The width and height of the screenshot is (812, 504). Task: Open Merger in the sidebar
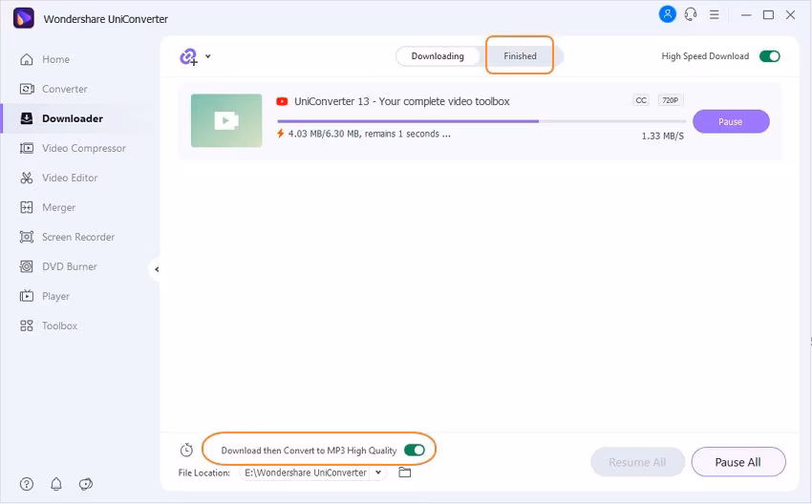[x=77, y=207]
